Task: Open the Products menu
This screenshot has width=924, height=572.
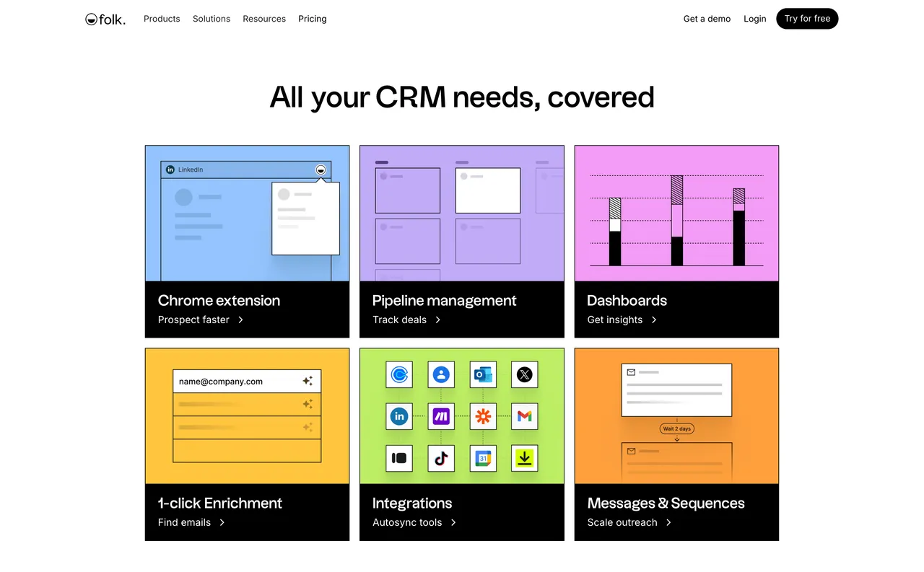Action: (162, 19)
